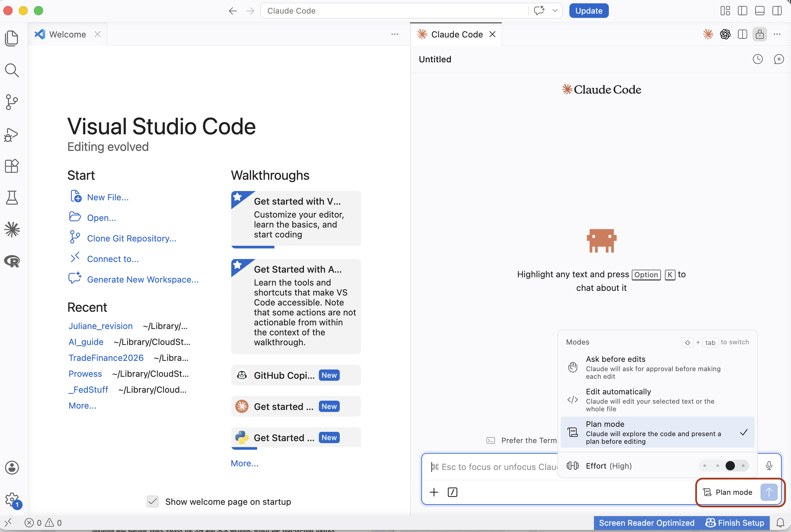Click the Update button
Viewport: 791px width, 532px height.
click(x=589, y=11)
